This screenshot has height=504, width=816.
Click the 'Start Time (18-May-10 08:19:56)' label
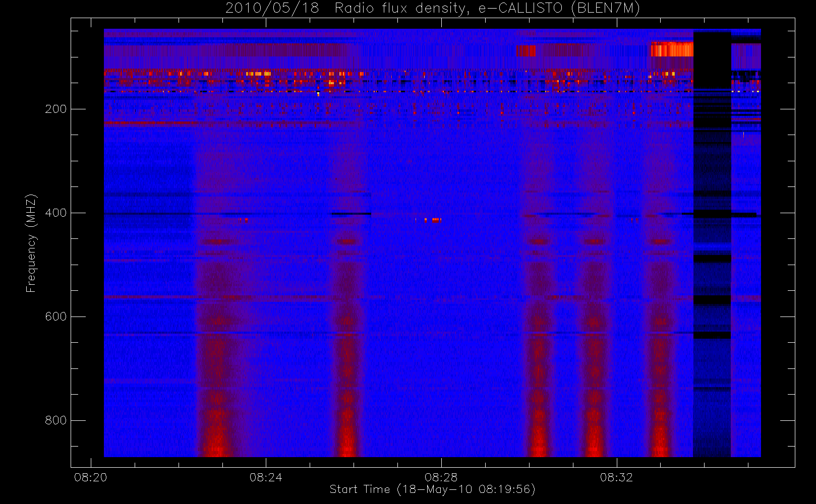click(x=432, y=489)
